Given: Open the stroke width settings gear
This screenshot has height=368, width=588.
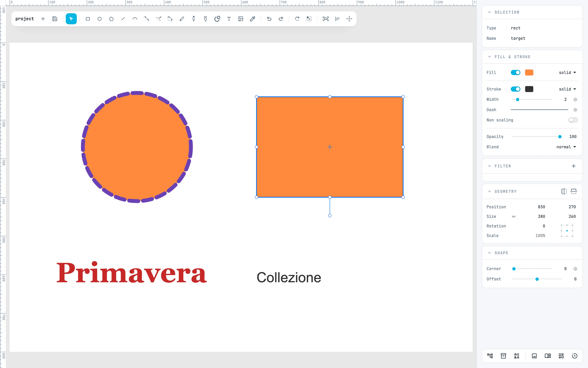Looking at the screenshot, I should click(575, 100).
